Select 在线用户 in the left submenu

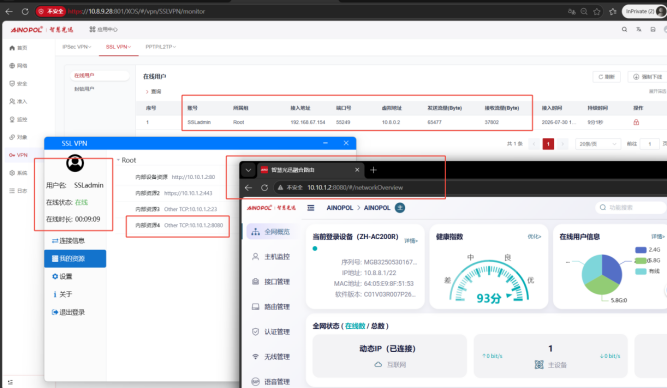pos(99,75)
